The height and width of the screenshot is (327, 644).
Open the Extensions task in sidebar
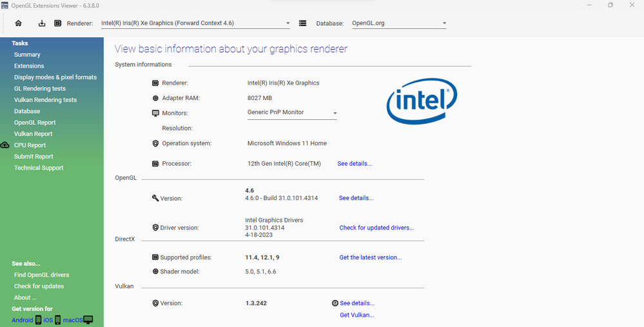pyautogui.click(x=29, y=66)
